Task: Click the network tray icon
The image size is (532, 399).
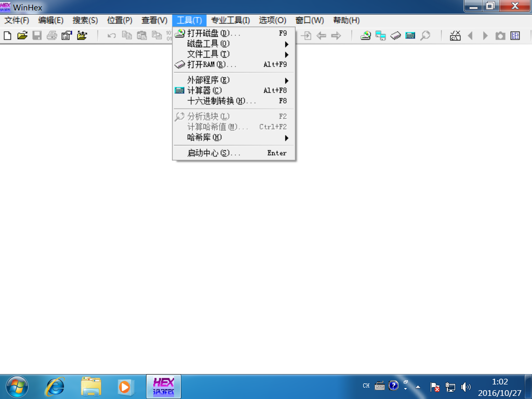Action: point(450,387)
